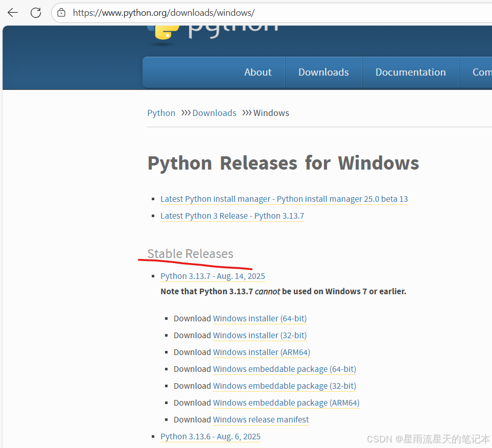The height and width of the screenshot is (448, 492).
Task: Download Windows release manifest
Action: 261,420
